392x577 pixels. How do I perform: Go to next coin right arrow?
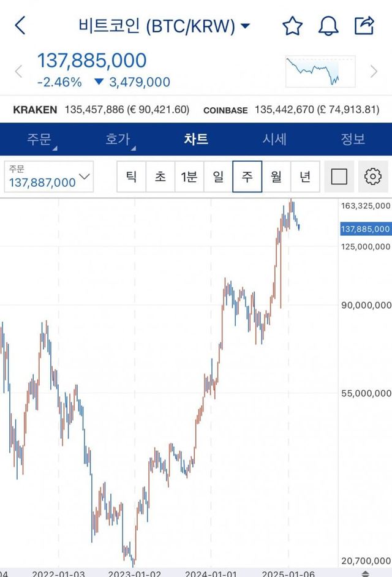coord(374,72)
